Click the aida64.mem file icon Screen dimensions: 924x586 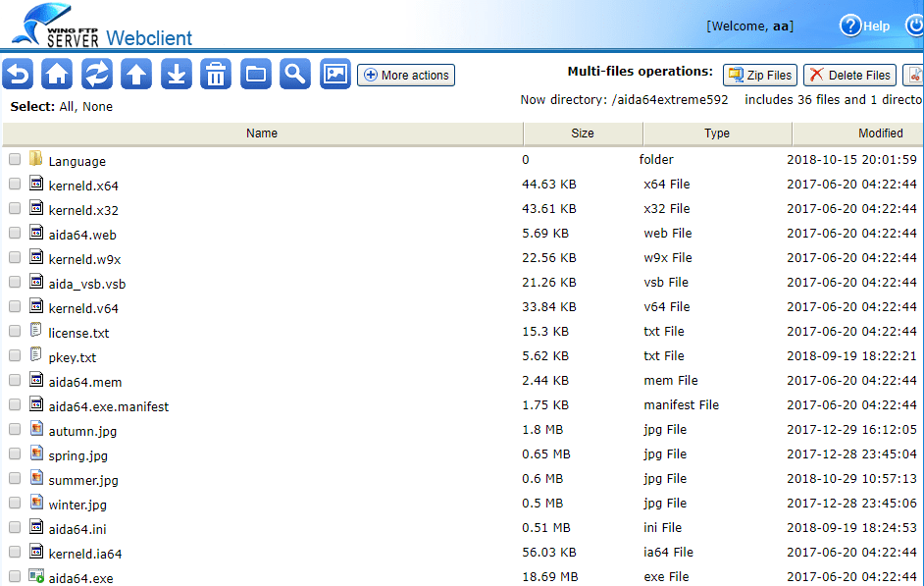(36, 380)
